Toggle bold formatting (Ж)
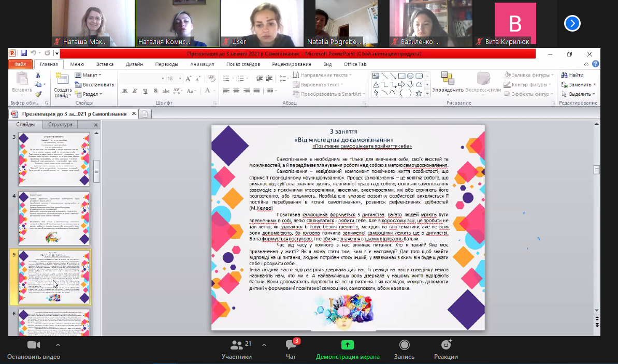The height and width of the screenshot is (364, 618). [x=125, y=91]
